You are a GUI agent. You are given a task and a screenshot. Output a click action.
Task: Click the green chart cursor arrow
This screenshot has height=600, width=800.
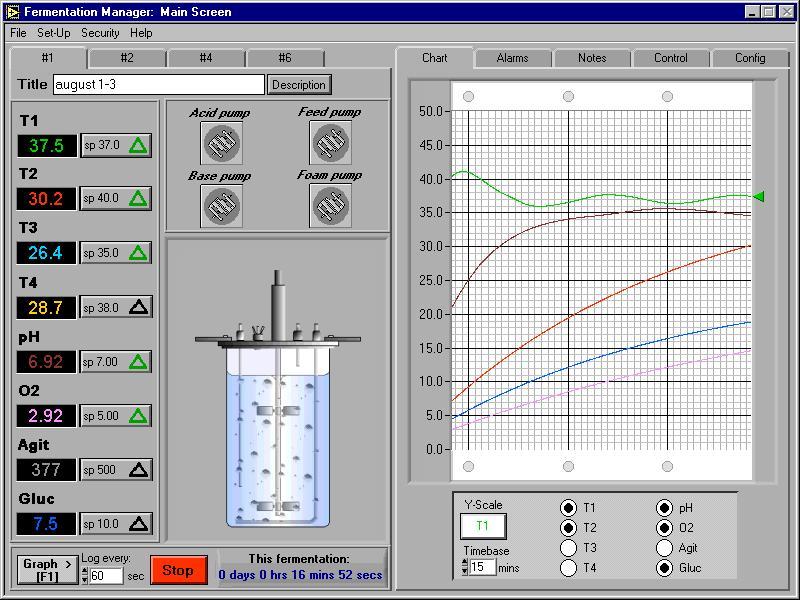(x=759, y=196)
